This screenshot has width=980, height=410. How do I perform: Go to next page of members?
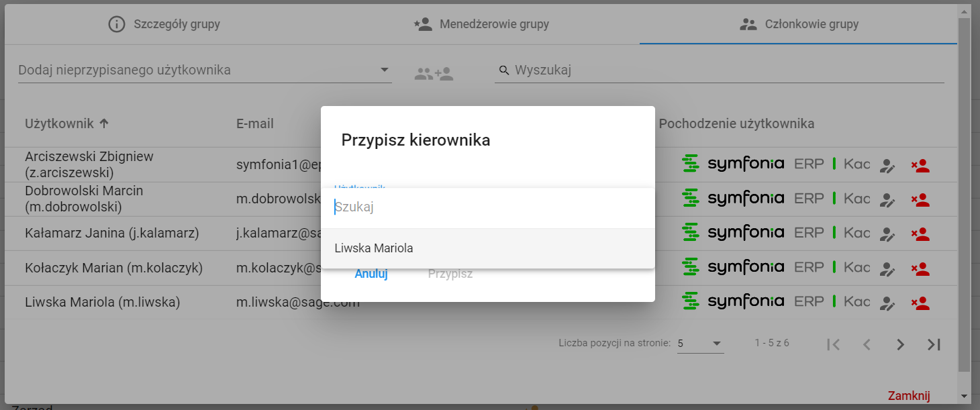tap(901, 344)
